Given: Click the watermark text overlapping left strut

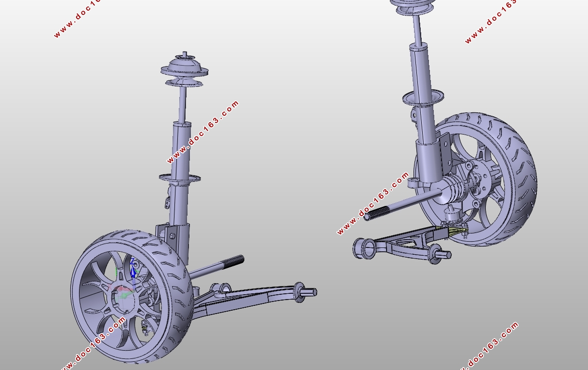Looking at the screenshot, I should point(203,132).
